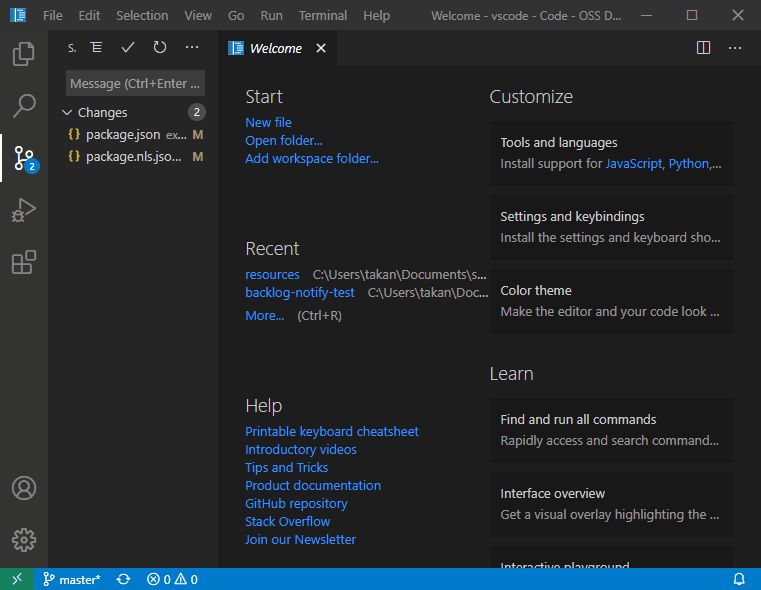Open Tips and Tricks link
Viewport: 761px width, 590px height.
tap(286, 467)
